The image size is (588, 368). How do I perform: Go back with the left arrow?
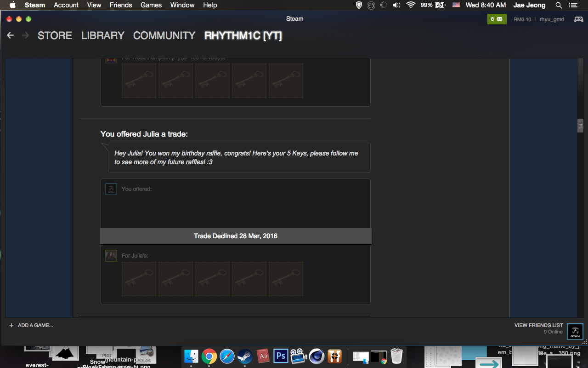pyautogui.click(x=11, y=35)
